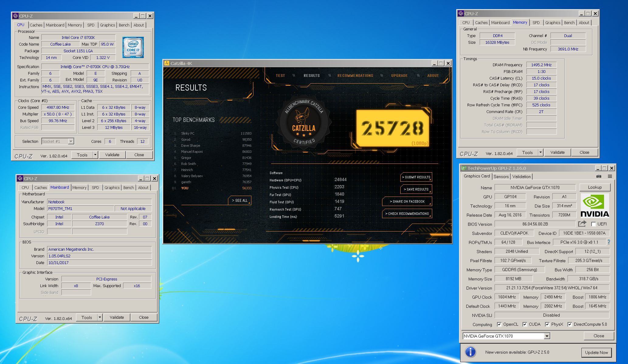Click Close button in CPU-Z Mainboard window
The image size is (628, 364).
point(143,318)
